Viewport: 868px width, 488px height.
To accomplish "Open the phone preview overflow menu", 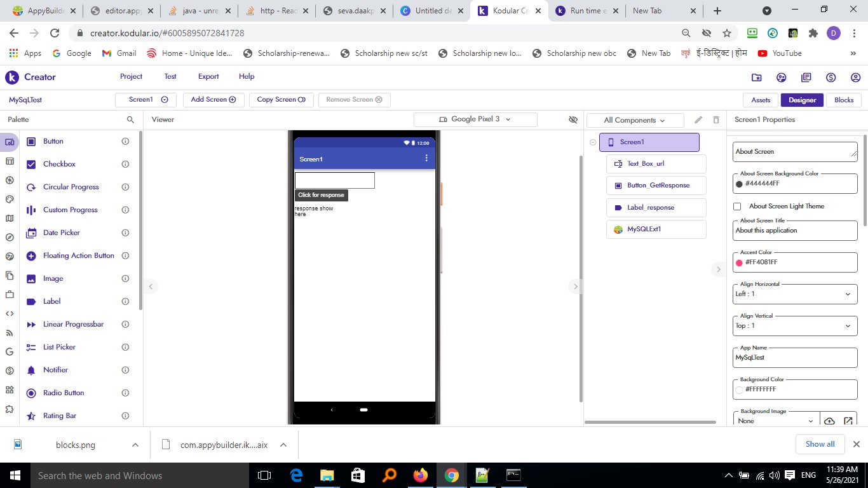I will click(426, 158).
